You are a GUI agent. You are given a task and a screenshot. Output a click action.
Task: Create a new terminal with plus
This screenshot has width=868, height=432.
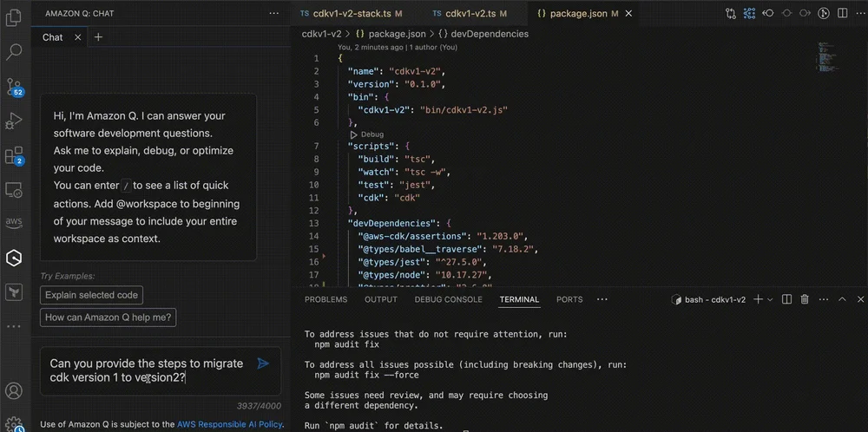pos(758,299)
